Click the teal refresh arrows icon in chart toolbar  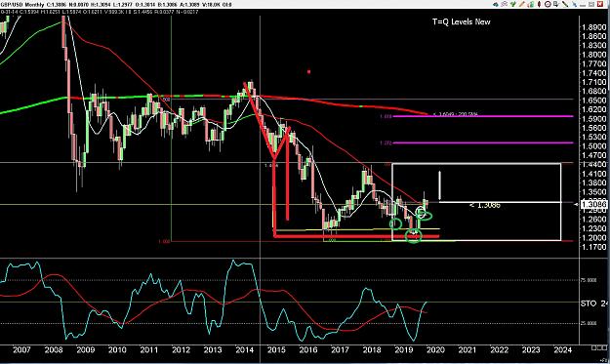point(496,4)
